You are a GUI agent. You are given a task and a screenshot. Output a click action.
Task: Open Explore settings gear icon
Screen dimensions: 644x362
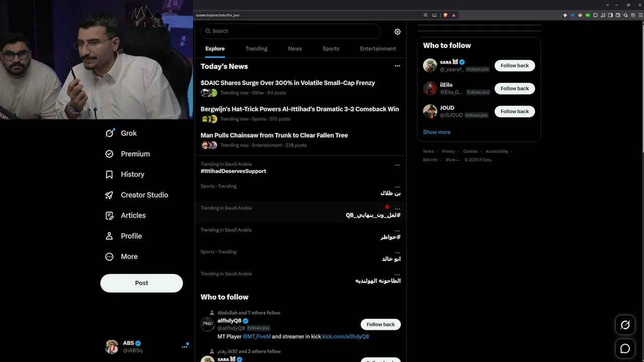coord(397,32)
